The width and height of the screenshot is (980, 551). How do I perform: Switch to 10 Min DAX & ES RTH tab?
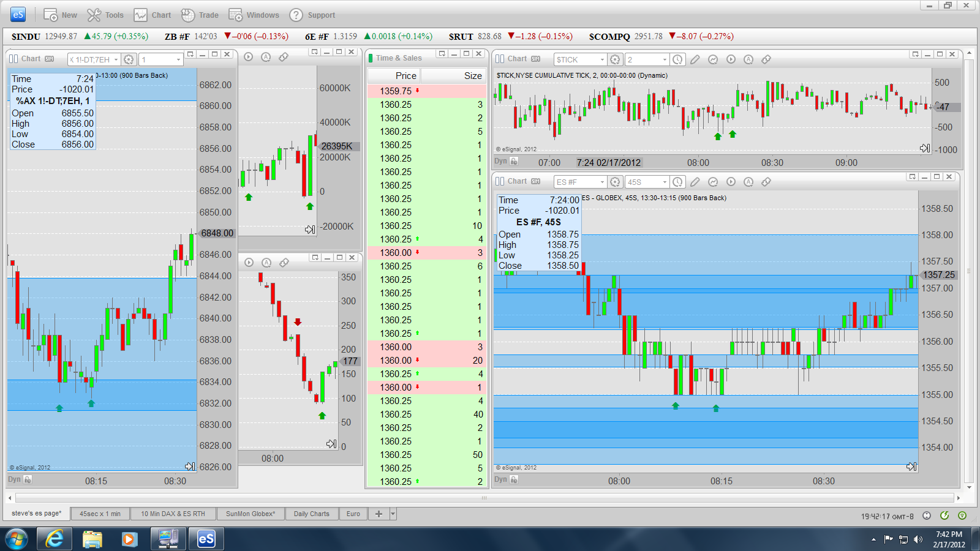[x=173, y=514]
